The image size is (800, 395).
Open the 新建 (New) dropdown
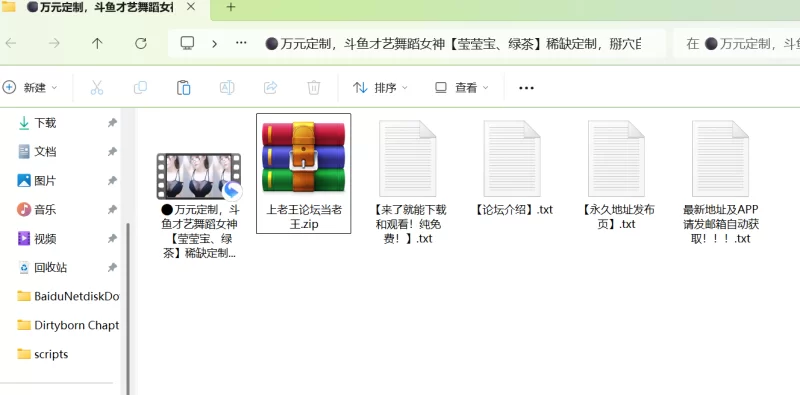[30, 88]
